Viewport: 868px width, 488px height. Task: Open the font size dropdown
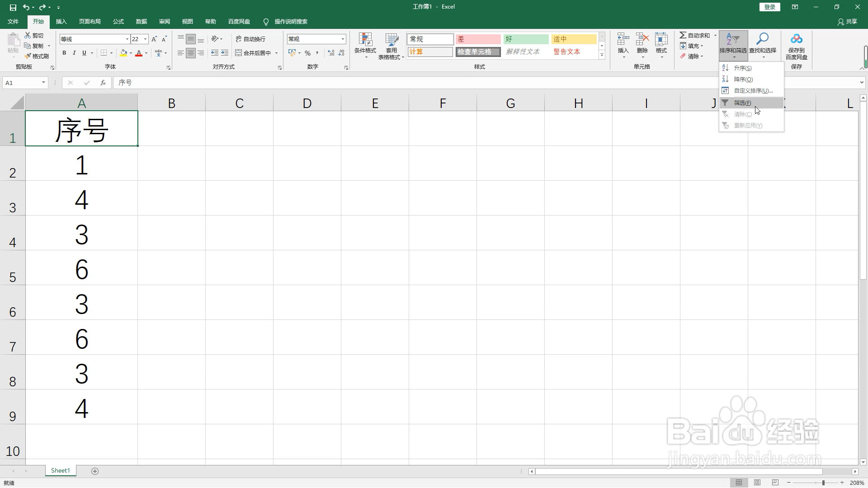coord(145,39)
